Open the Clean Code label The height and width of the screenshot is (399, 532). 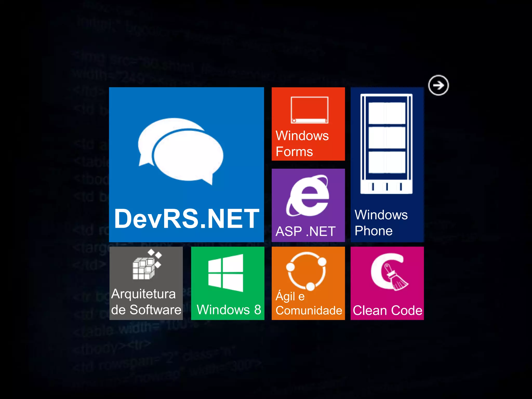point(387,310)
